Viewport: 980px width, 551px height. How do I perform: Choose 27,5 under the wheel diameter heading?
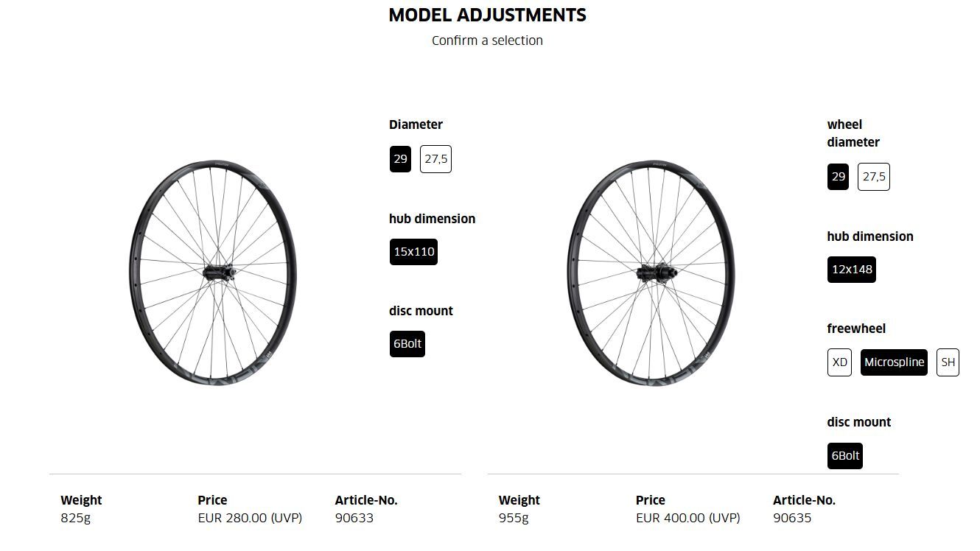pyautogui.click(x=874, y=177)
